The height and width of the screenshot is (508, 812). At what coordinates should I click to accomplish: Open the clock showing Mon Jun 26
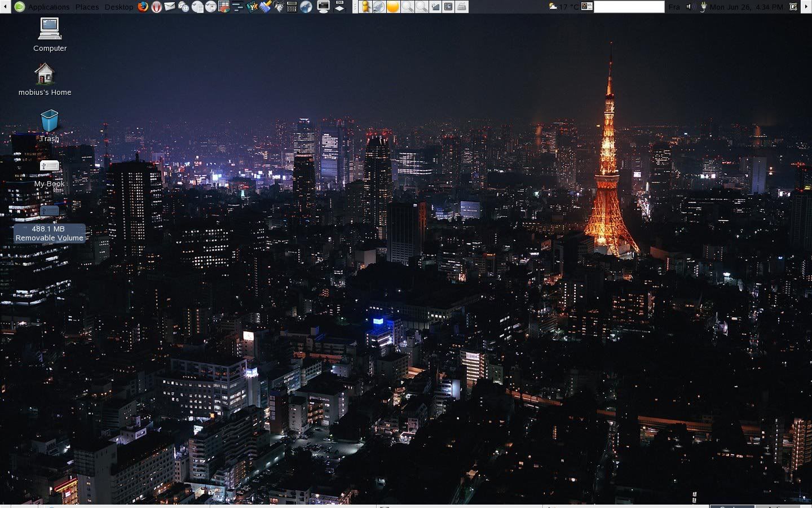(x=747, y=7)
